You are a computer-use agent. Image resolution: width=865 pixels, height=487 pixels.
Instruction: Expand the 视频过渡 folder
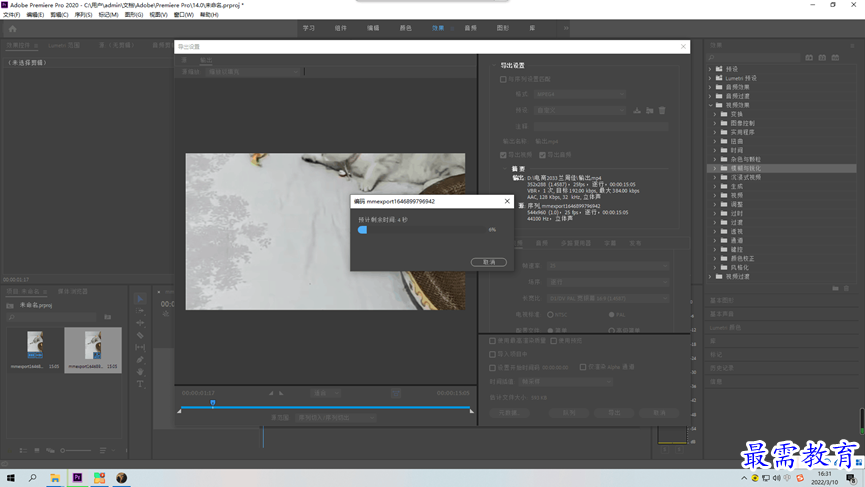point(711,276)
